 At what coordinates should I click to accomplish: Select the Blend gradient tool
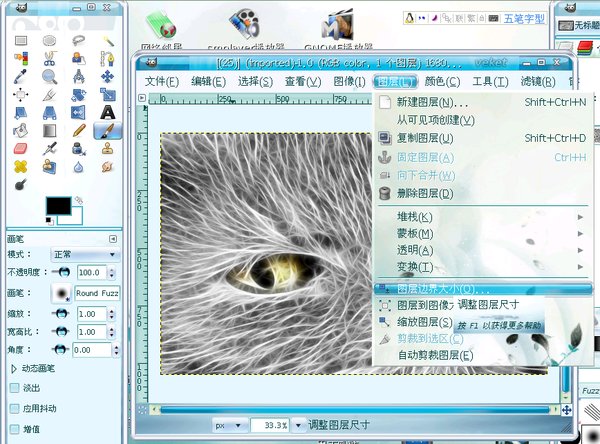(49, 131)
